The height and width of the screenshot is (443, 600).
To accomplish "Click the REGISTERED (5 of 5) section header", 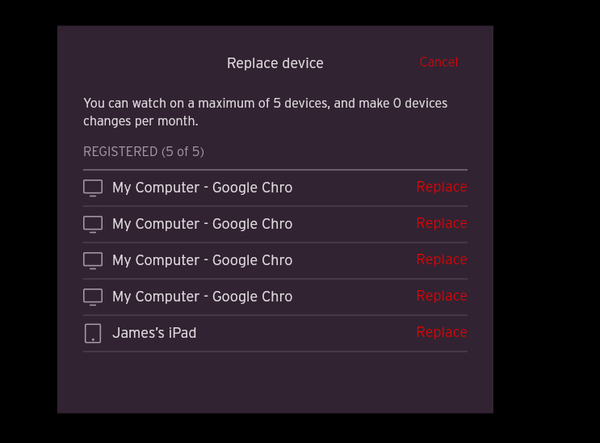I will (143, 152).
